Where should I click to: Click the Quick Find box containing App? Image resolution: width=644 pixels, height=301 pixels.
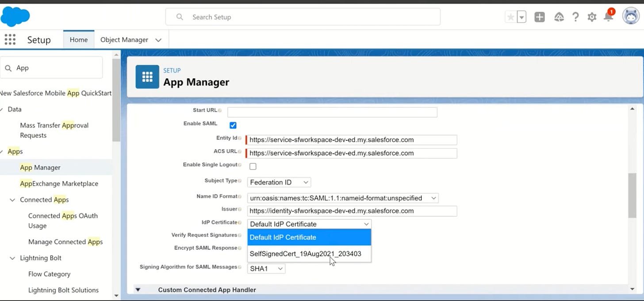point(51,68)
